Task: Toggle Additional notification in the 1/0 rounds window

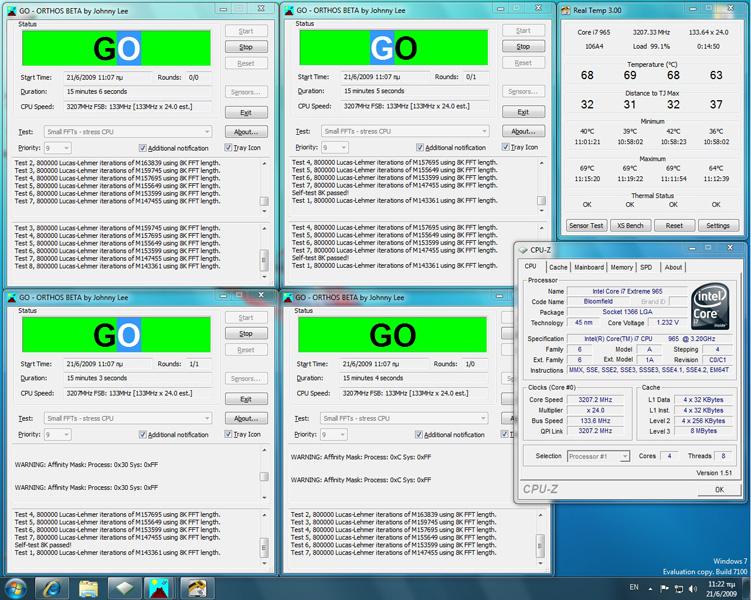Action: 419,434
